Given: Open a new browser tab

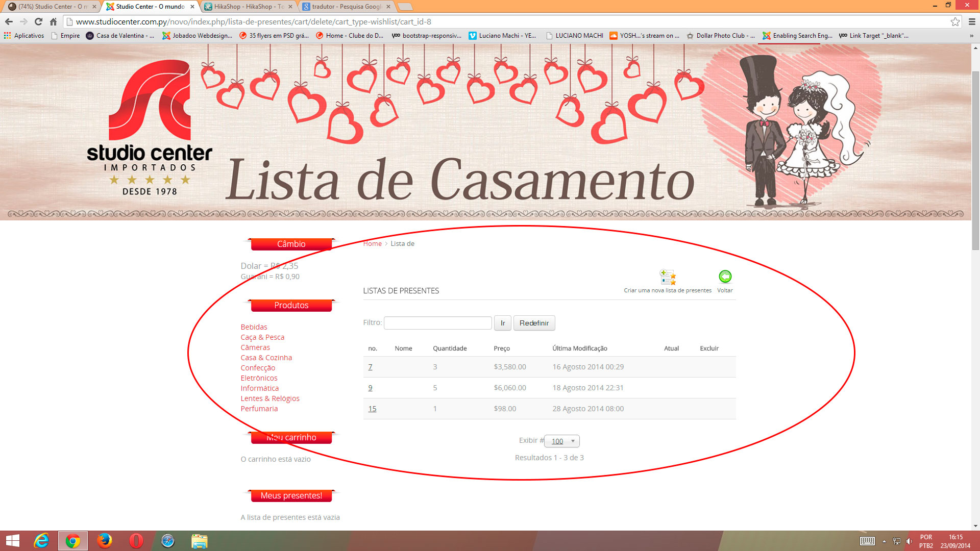Looking at the screenshot, I should [x=405, y=7].
